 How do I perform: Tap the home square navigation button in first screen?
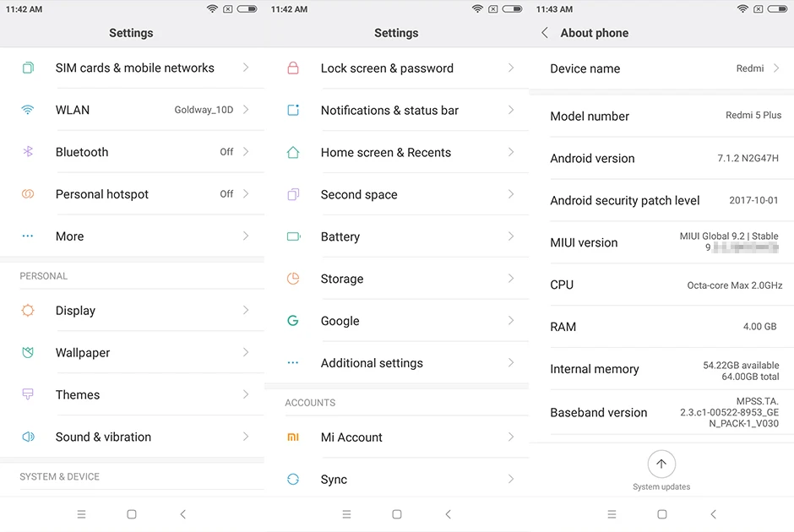(132, 514)
